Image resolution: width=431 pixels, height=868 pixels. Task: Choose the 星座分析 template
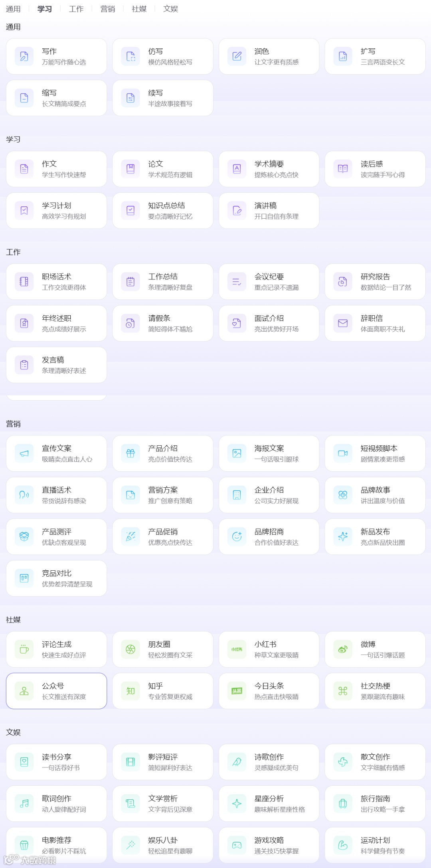[x=269, y=803]
